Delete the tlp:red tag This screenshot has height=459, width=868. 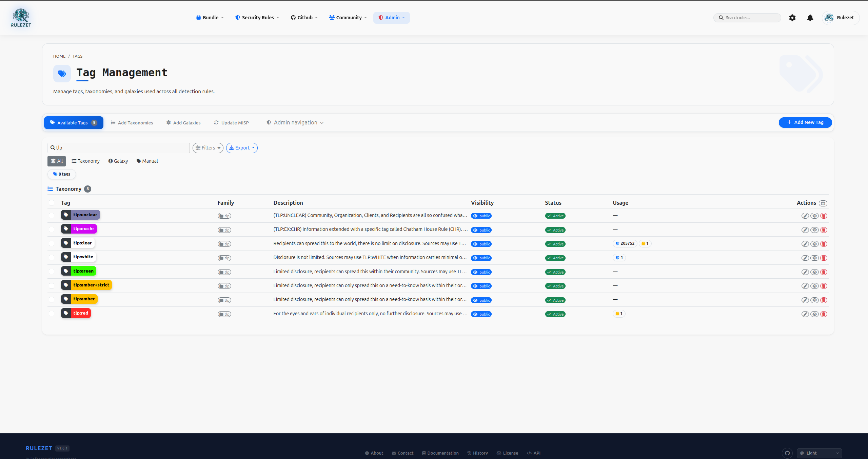[x=824, y=314]
